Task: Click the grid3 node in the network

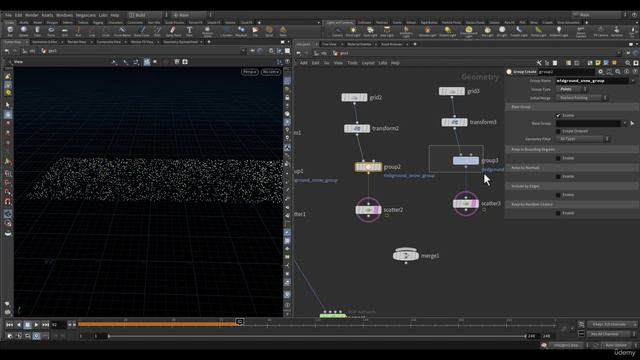Action: [x=452, y=91]
